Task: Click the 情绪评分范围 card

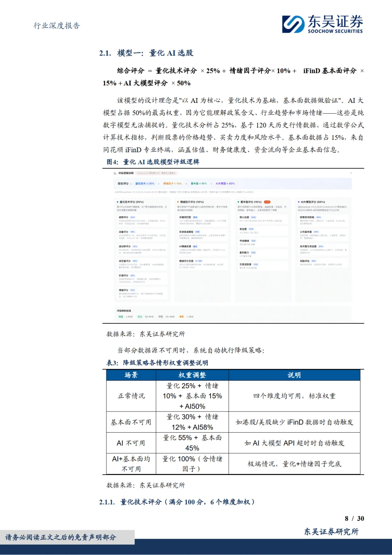Action: [203, 264]
